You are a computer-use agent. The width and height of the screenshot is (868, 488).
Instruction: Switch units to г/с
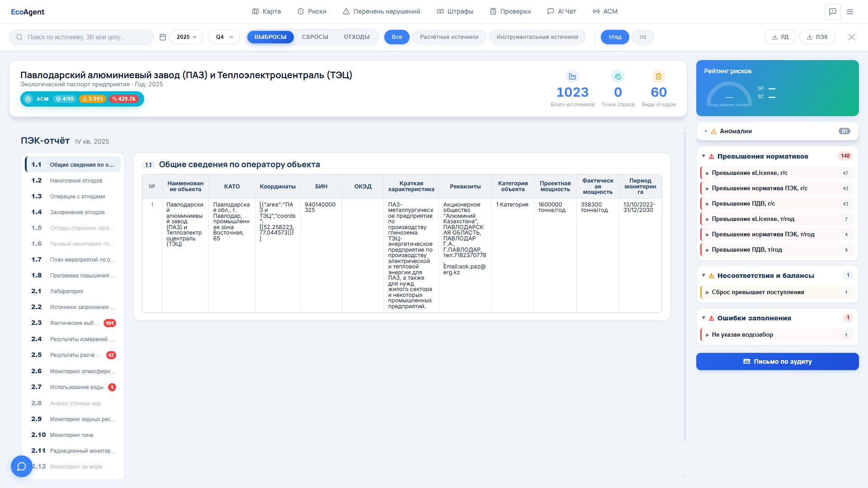tap(643, 37)
